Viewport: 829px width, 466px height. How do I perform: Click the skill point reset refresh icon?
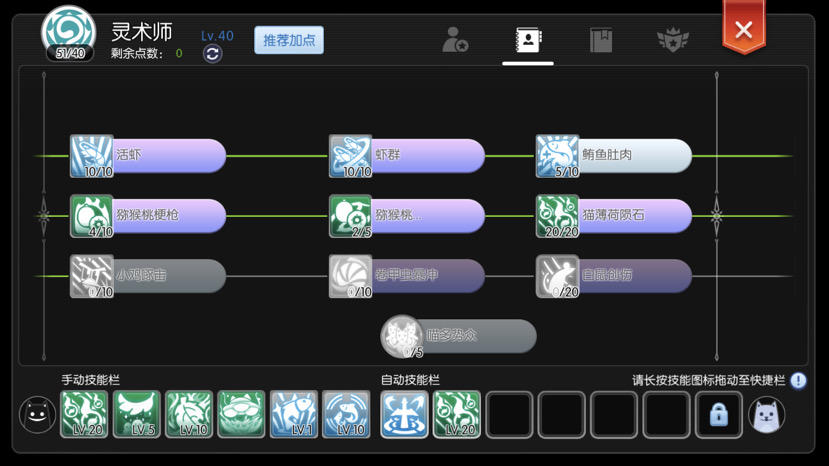point(213,54)
